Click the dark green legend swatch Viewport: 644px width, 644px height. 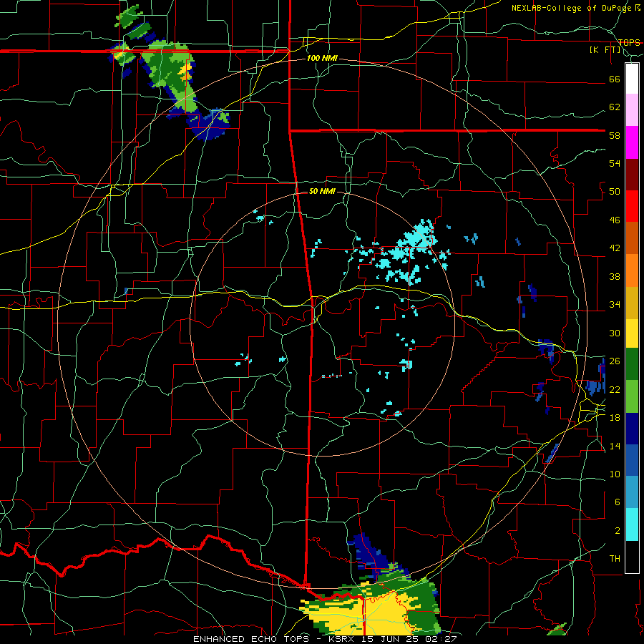(x=632, y=364)
